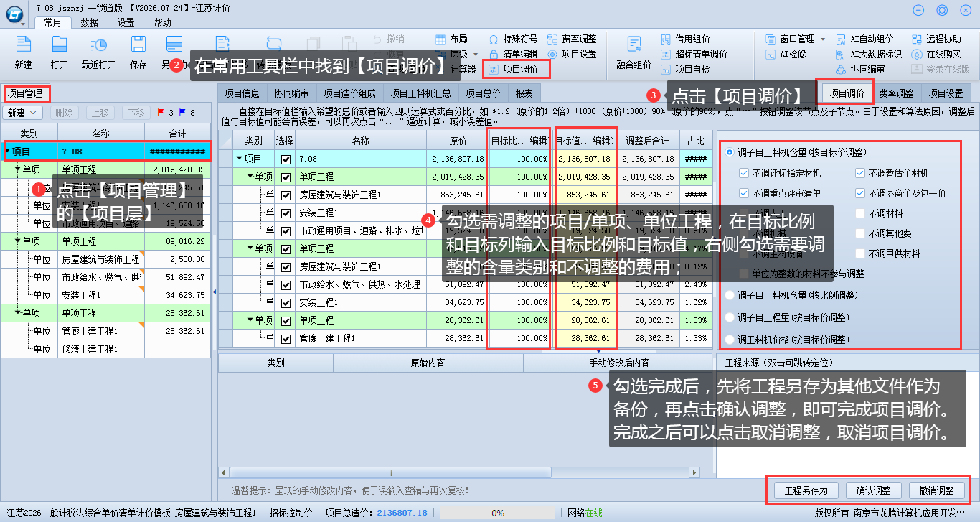Check the 不调甲供材料 checkbox
Viewport: 980px width, 522px height.
(860, 253)
